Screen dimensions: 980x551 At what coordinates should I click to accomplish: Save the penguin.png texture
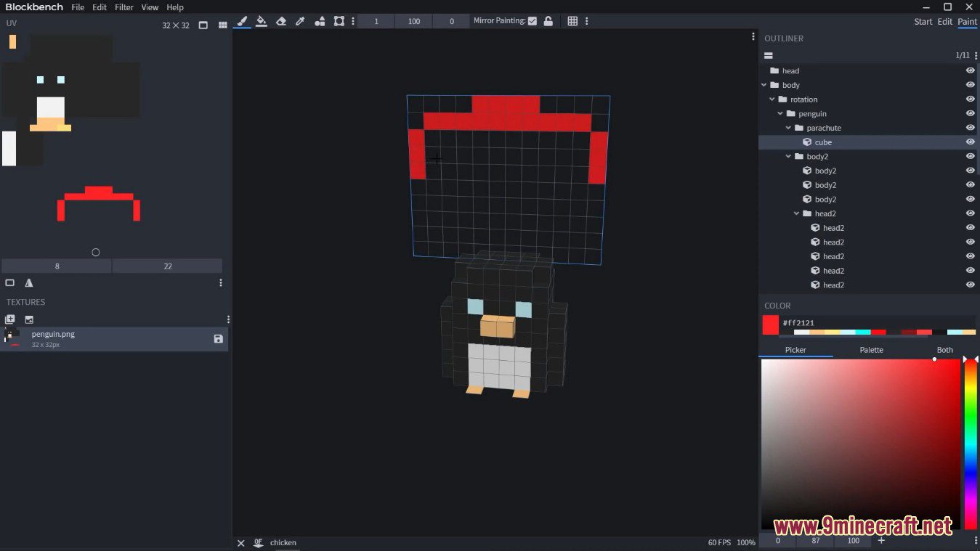point(217,339)
